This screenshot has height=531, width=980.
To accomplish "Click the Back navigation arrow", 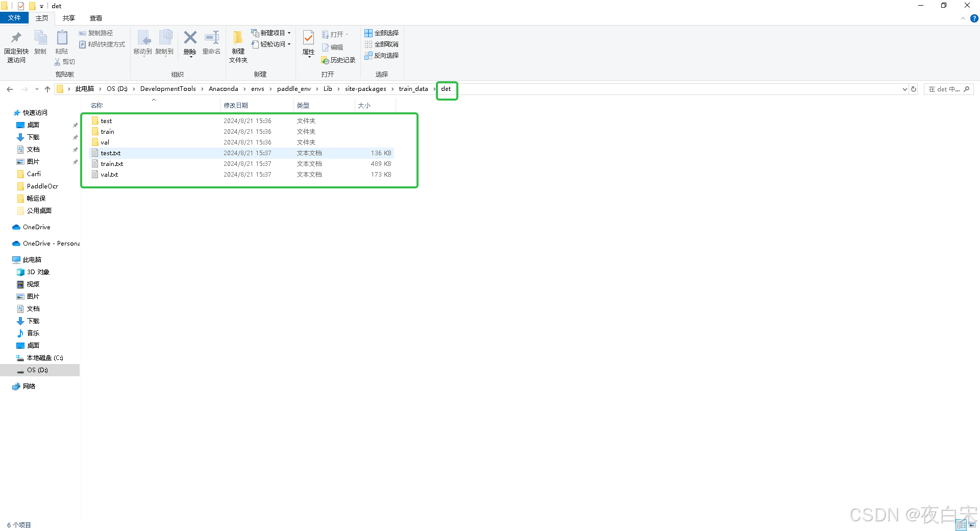I will (x=10, y=89).
